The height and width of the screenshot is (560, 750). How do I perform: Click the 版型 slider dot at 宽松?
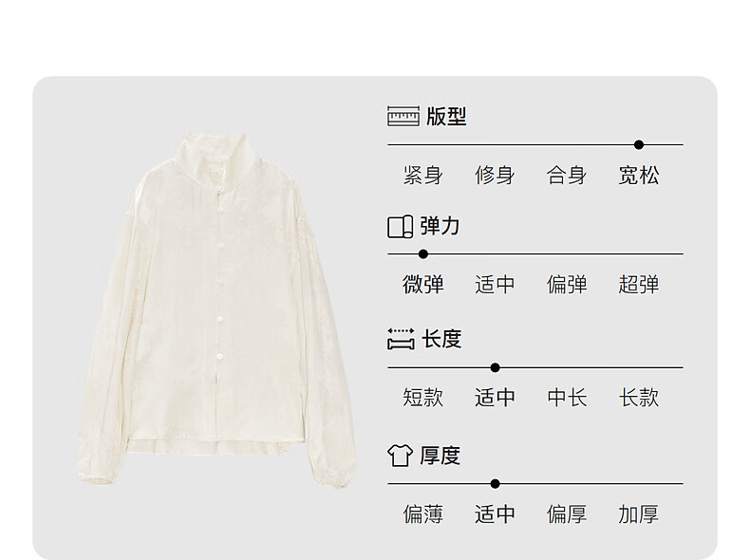tap(639, 144)
